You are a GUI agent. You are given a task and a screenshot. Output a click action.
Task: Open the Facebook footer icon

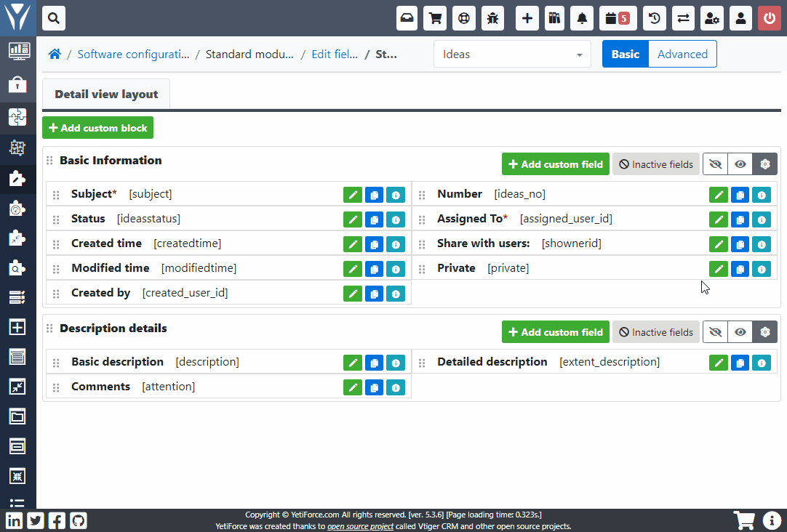57,520
